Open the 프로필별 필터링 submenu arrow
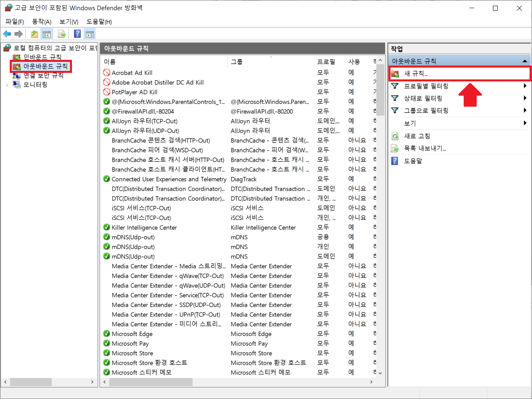 click(525, 86)
